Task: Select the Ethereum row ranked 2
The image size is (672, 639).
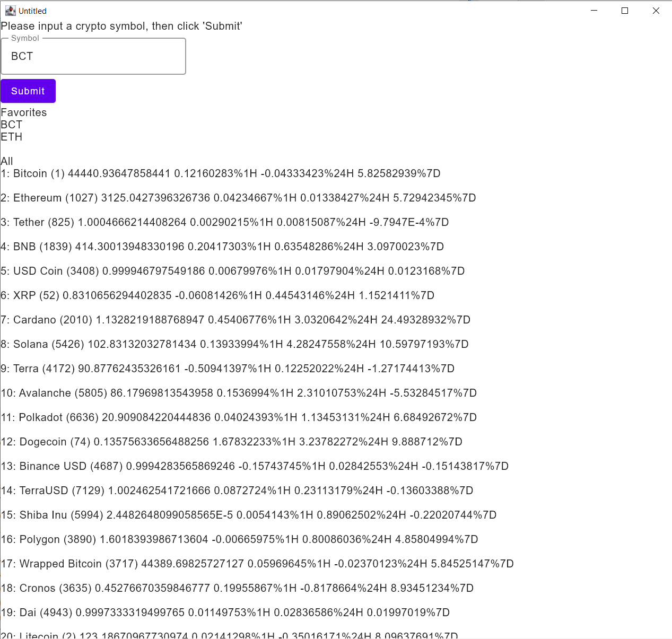Action: click(x=238, y=198)
